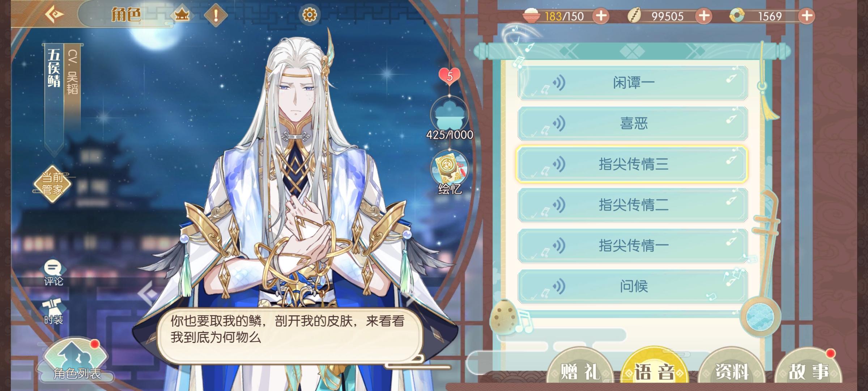This screenshot has width=868, height=391.
Task: Open the settings gear icon
Action: [309, 15]
